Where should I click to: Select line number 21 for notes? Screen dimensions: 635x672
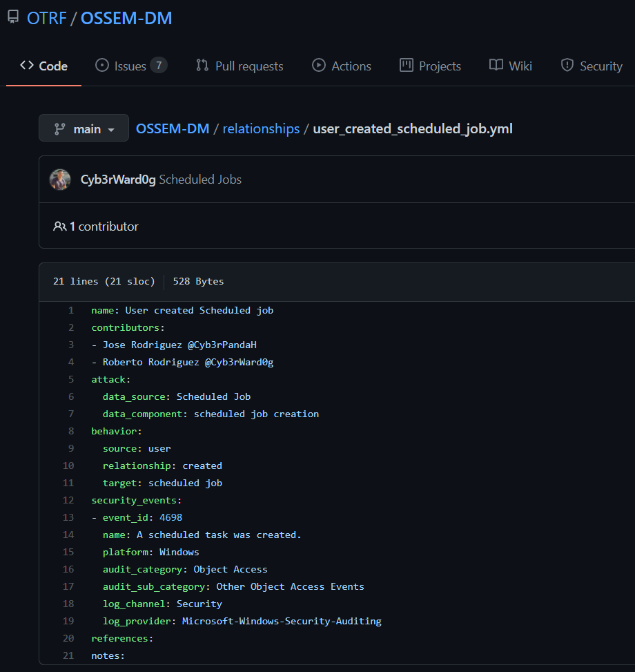pyautogui.click(x=68, y=655)
